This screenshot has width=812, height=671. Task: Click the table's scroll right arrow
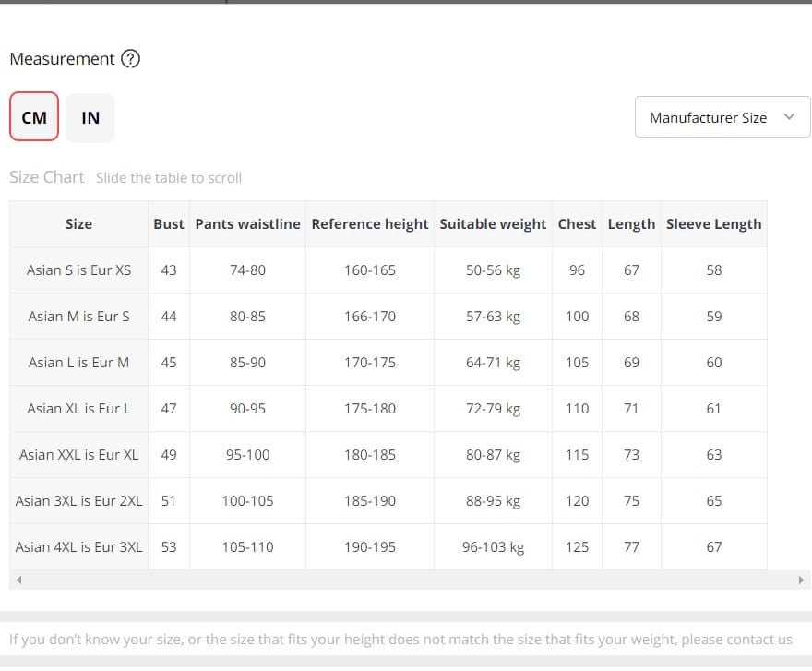[801, 581]
